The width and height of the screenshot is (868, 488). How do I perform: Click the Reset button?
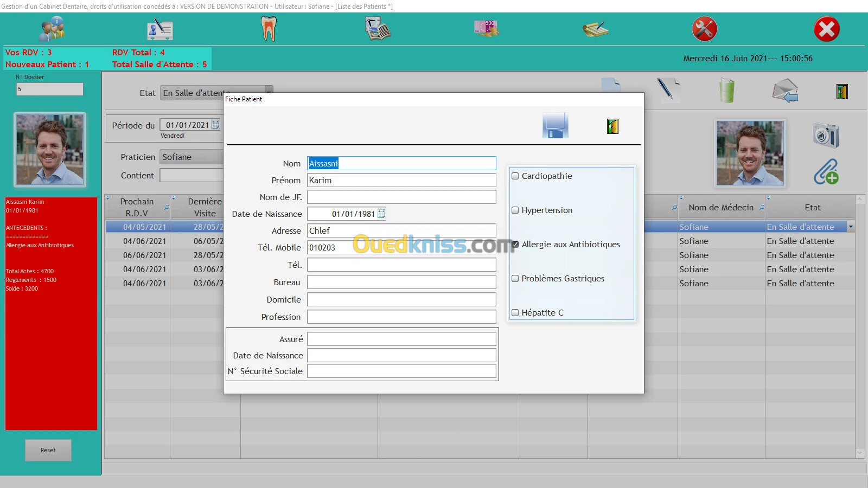click(x=48, y=450)
